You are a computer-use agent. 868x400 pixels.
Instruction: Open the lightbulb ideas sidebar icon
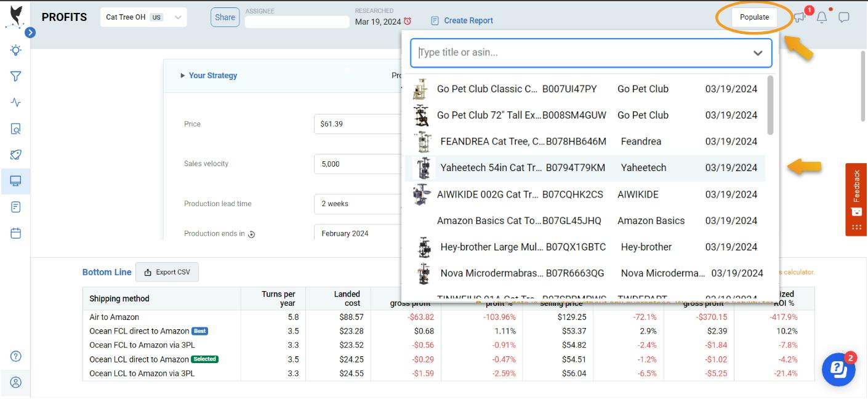[16, 50]
